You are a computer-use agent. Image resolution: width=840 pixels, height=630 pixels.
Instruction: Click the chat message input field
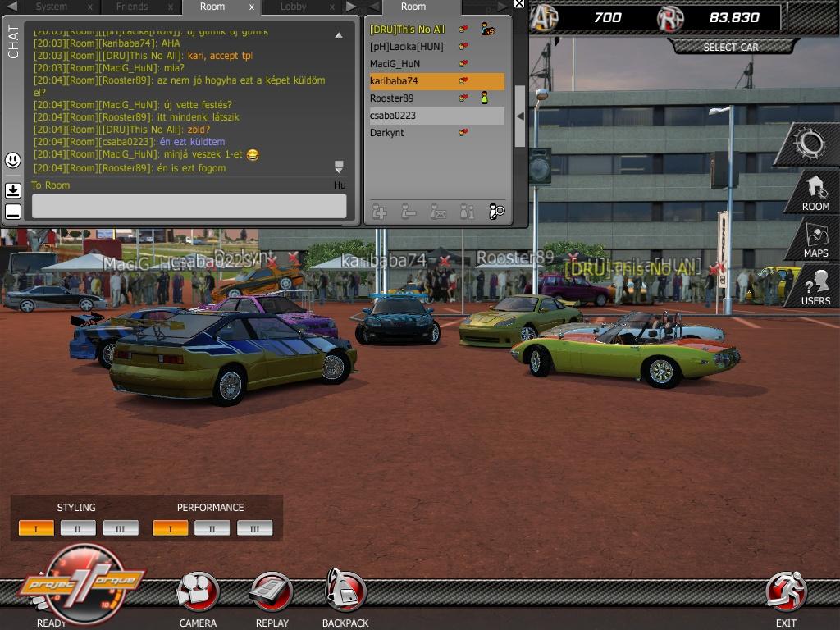tap(189, 206)
